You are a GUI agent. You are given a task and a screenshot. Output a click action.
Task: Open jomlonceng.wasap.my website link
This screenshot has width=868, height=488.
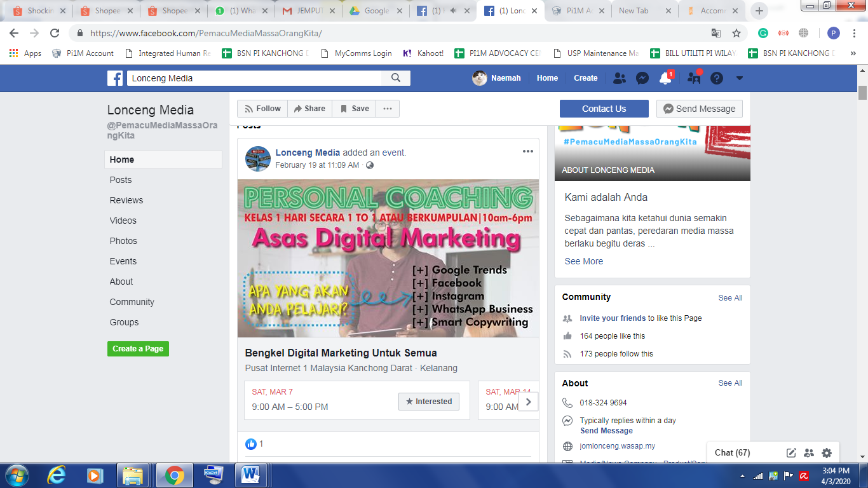618,446
